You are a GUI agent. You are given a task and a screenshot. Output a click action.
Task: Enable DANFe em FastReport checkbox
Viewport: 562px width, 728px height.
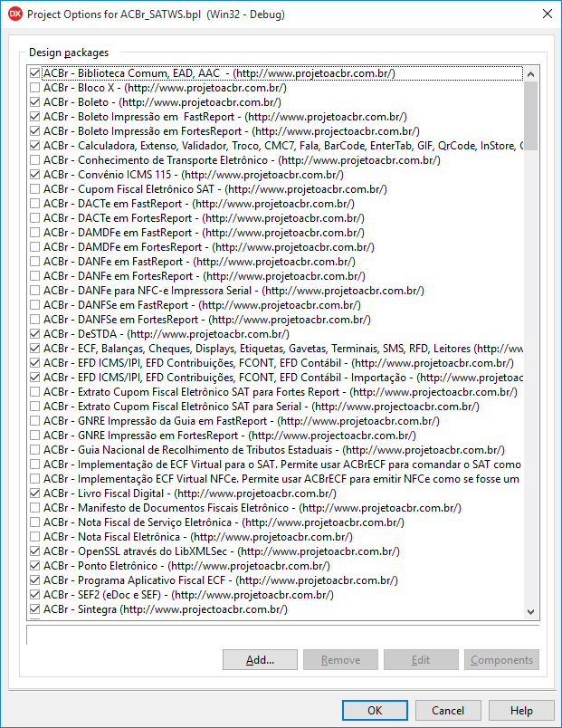[34, 262]
